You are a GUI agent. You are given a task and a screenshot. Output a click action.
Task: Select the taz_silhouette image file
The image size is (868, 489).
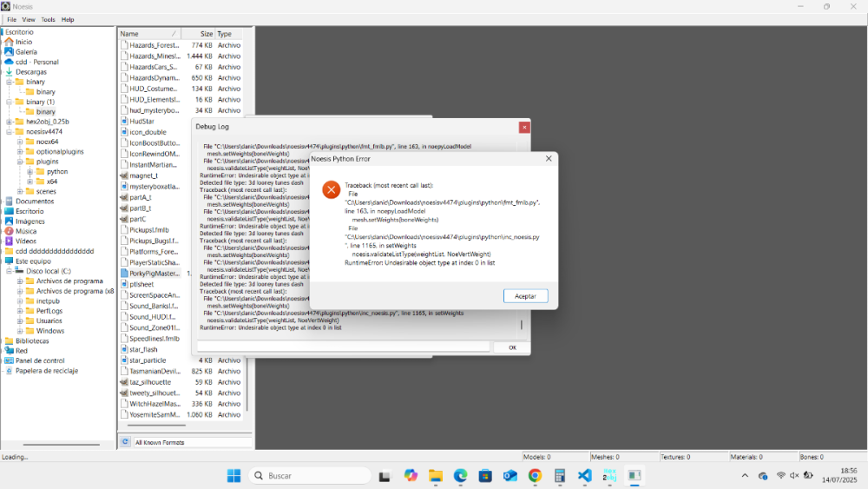click(123, 382)
